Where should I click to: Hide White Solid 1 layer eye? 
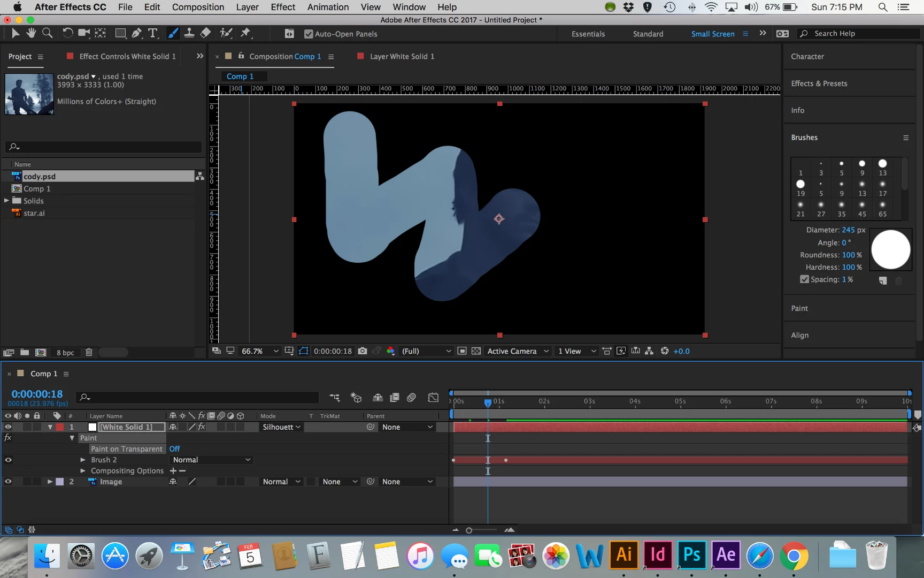tap(8, 427)
